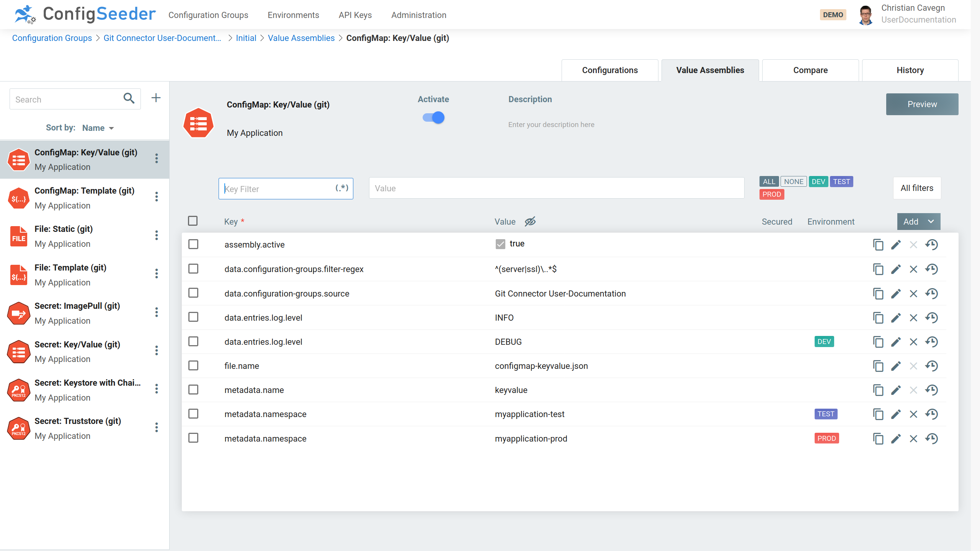The height and width of the screenshot is (551, 980).
Task: Check the data.configuration-groups.source row checkbox
Action: pyautogui.click(x=193, y=293)
